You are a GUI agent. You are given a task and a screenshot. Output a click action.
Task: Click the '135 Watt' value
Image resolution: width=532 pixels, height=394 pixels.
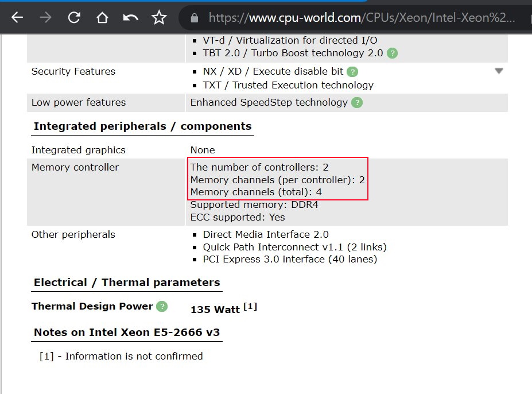click(x=215, y=310)
